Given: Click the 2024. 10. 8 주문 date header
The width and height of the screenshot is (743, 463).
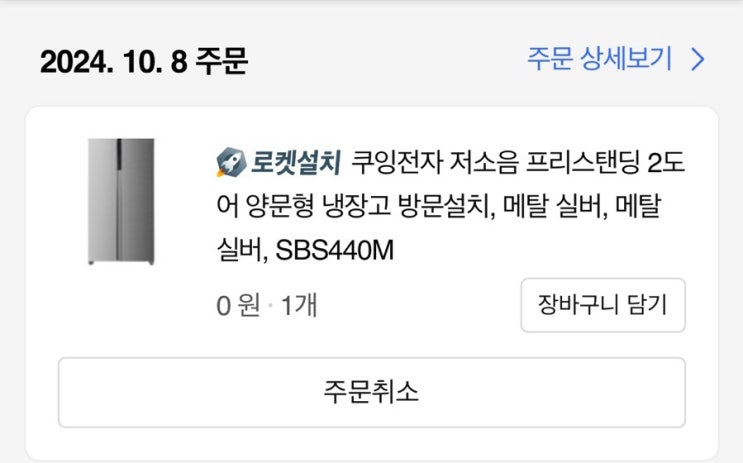Looking at the screenshot, I should click(x=144, y=62).
